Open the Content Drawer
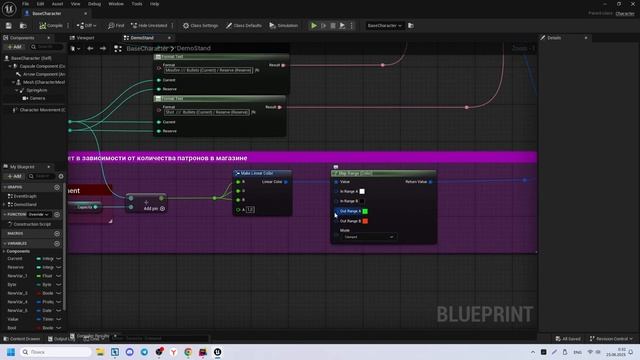640x360 pixels. [x=22, y=339]
